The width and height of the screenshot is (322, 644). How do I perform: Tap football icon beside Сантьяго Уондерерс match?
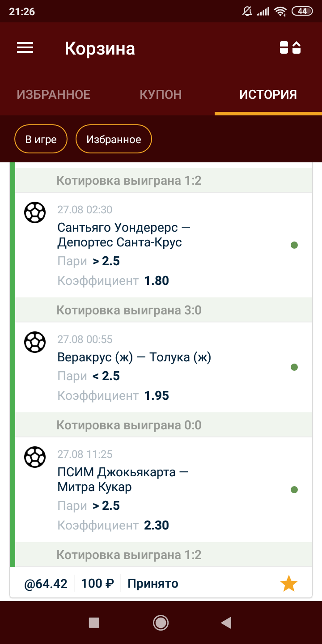coord(35,212)
